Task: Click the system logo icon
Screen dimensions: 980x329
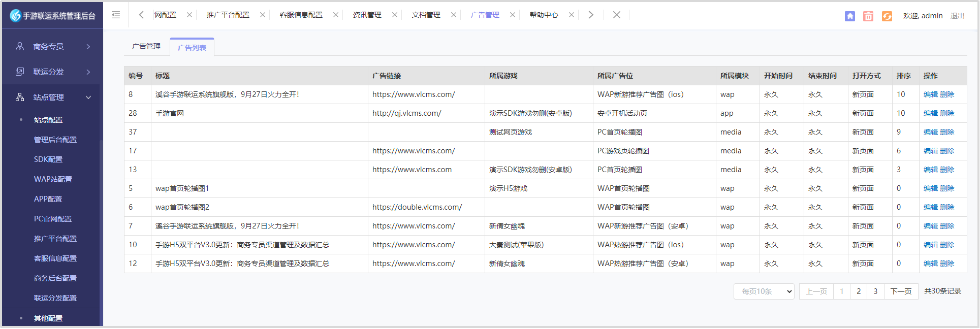Action: pos(15,16)
